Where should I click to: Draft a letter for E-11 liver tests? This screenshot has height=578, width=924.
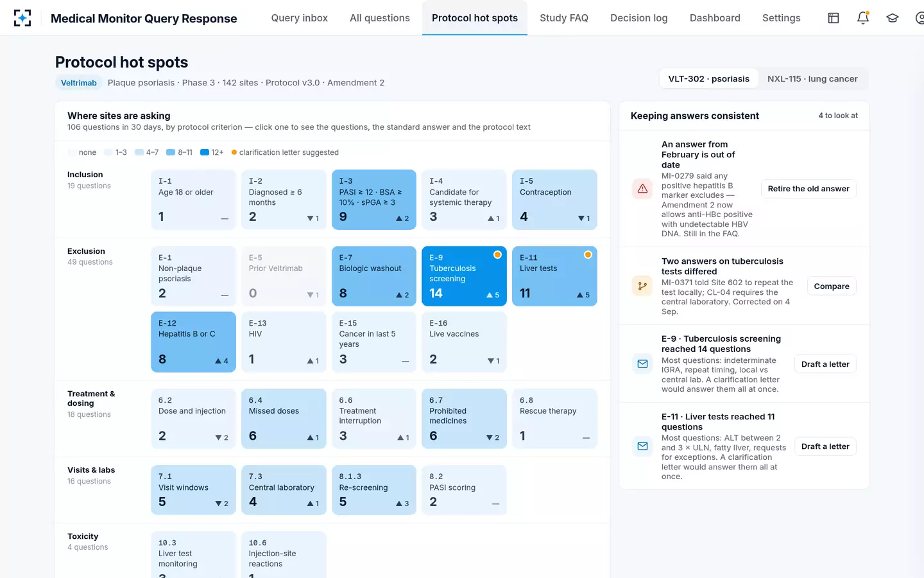point(825,446)
